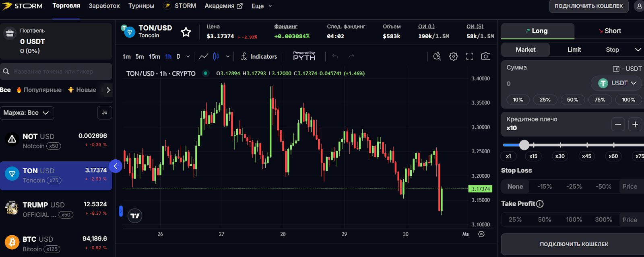The height and width of the screenshot is (257, 644).
Task: Select the candlestick chart type icon
Action: [x=216, y=56]
